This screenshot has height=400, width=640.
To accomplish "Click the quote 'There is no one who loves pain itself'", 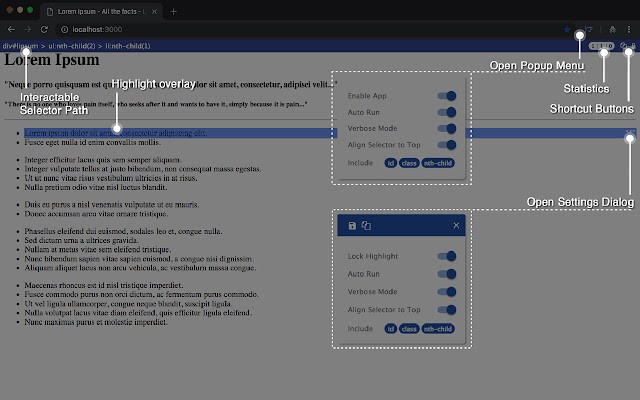I will coord(156,104).
